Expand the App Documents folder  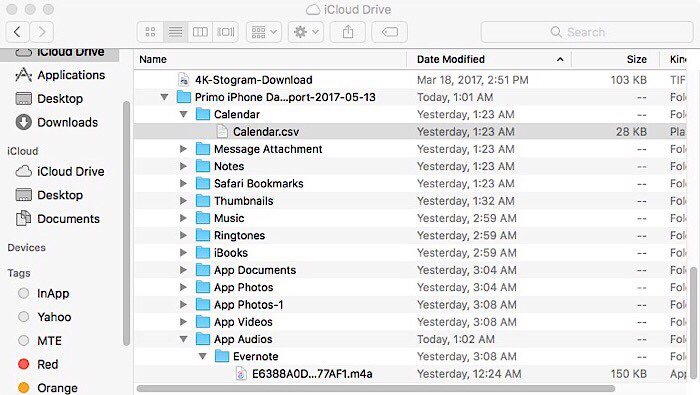click(183, 270)
